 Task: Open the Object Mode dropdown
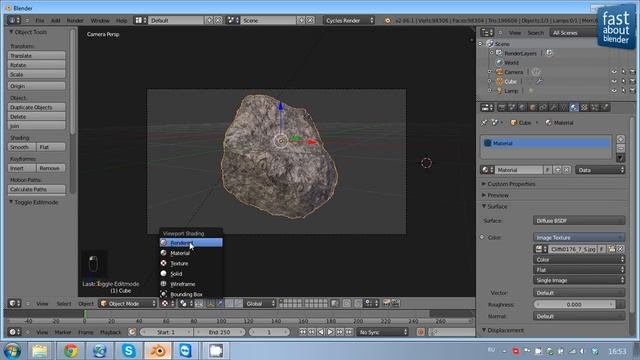click(128, 303)
